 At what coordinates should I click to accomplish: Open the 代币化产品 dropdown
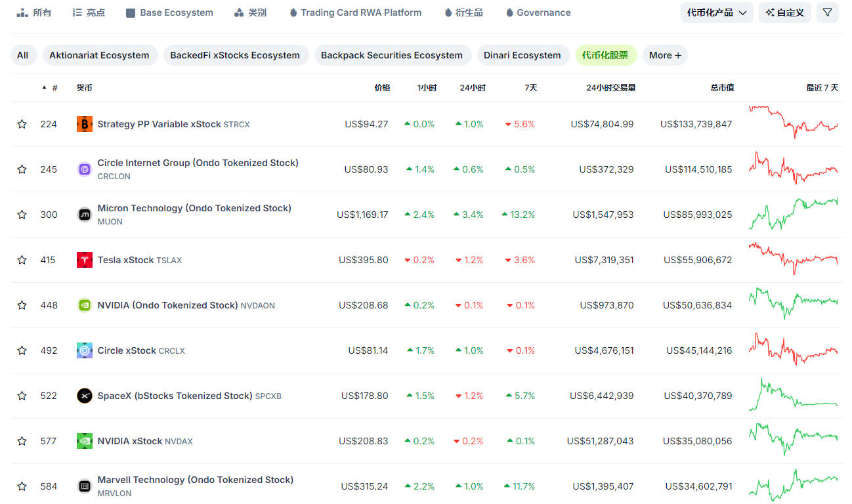tap(717, 12)
